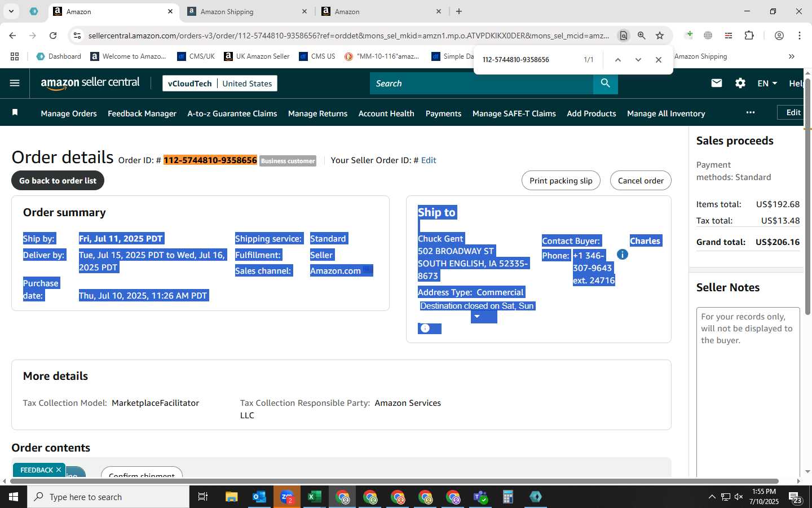Image resolution: width=812 pixels, height=508 pixels.
Task: Click Go back to order list
Action: coord(58,181)
